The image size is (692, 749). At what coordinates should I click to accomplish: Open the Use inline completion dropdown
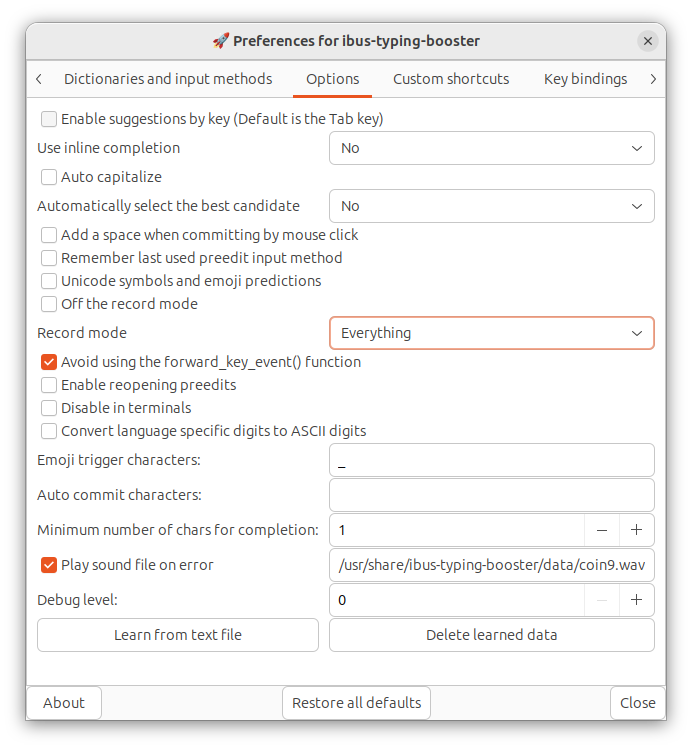(x=491, y=148)
